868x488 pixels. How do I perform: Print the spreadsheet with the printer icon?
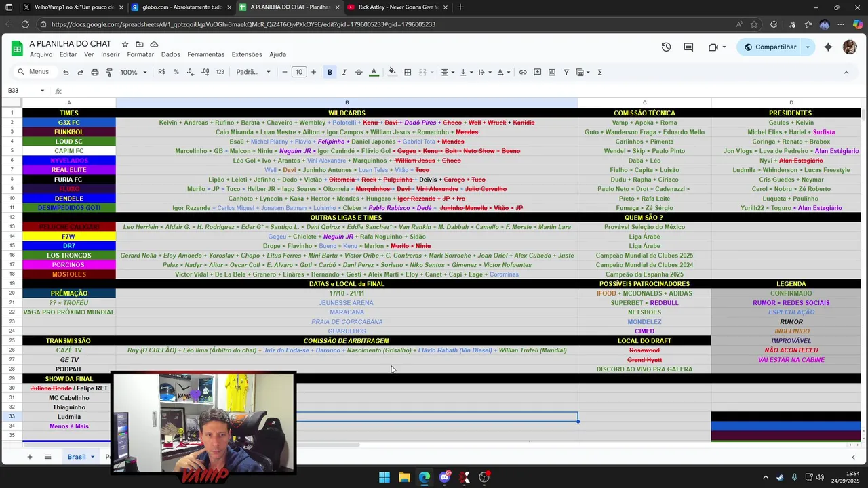pyautogui.click(x=94, y=72)
